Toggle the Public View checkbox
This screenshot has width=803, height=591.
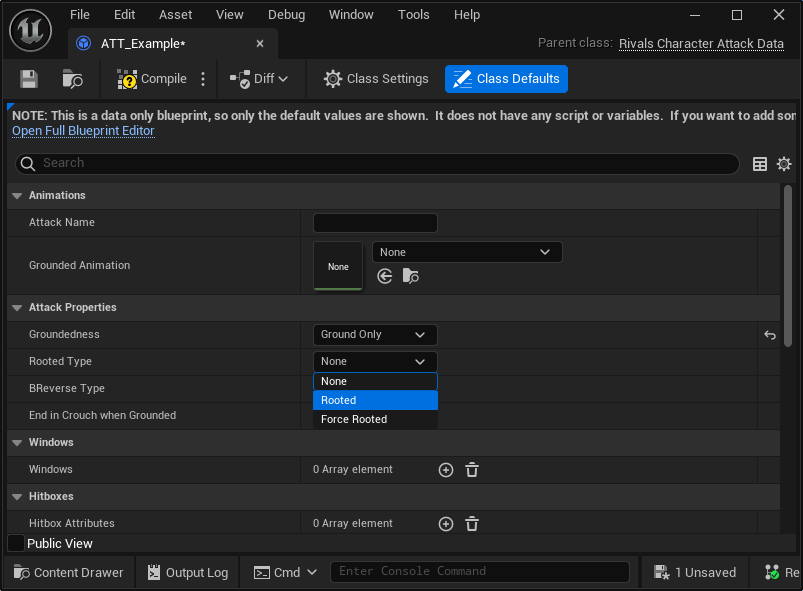(x=16, y=543)
